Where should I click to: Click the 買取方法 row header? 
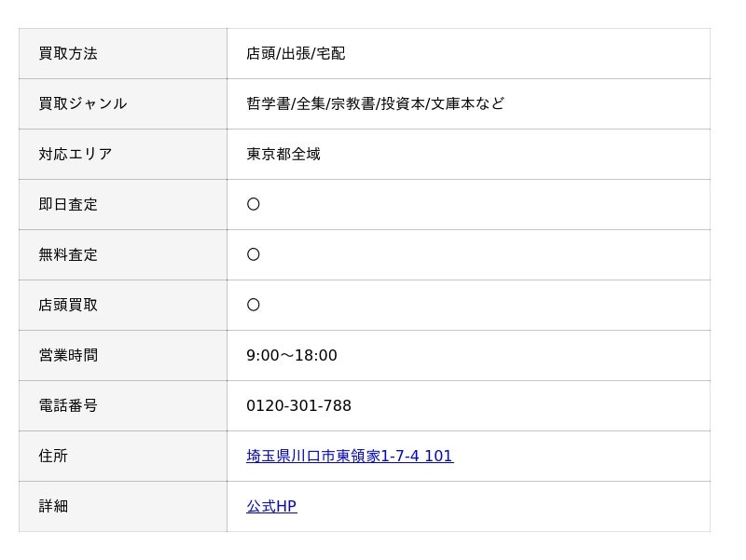click(x=68, y=54)
